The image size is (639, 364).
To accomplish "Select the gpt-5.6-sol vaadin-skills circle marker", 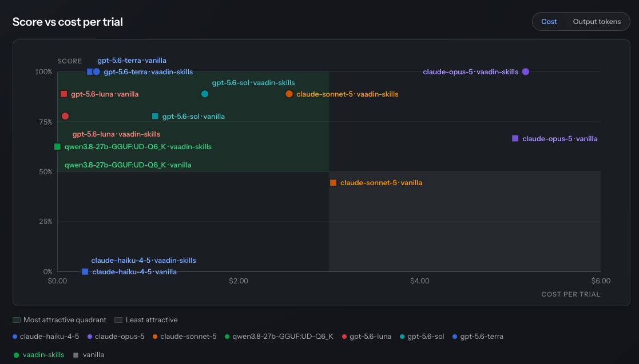I will point(205,94).
